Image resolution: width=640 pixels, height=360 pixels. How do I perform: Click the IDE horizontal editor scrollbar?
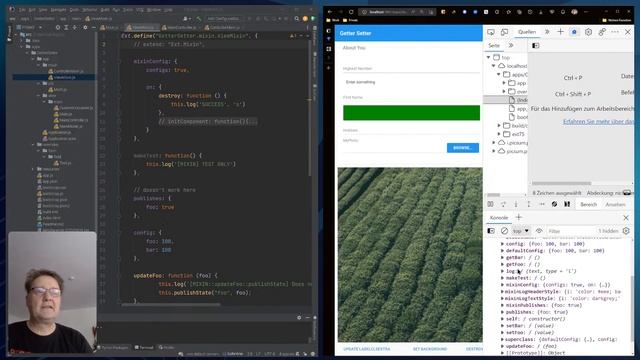pyautogui.click(x=171, y=304)
